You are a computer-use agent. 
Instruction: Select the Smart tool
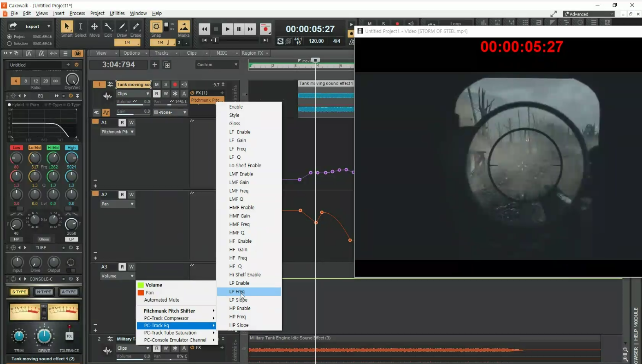[x=67, y=27]
